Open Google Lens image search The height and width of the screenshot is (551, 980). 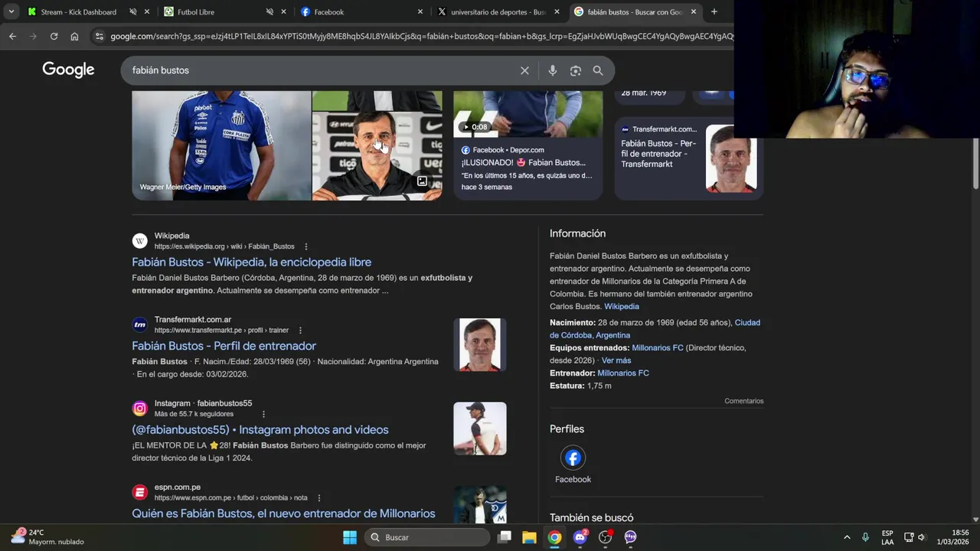coord(575,70)
